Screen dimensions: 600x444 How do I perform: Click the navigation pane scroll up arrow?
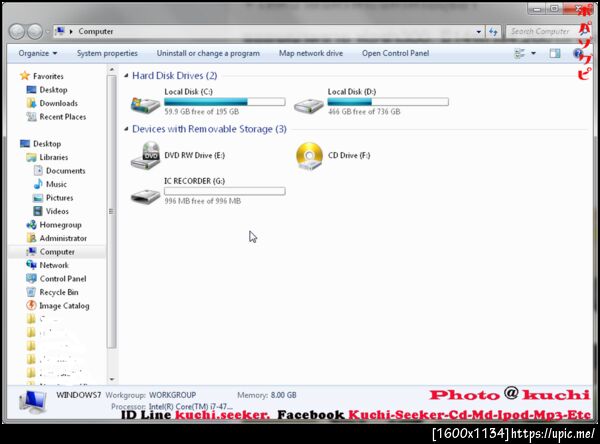[112, 70]
